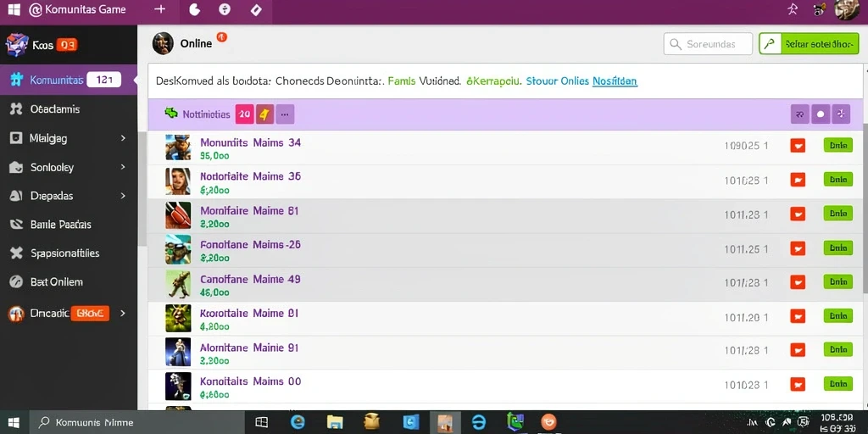Expand the Drepadas sidebar chevron
The width and height of the screenshot is (868, 434).
(123, 196)
